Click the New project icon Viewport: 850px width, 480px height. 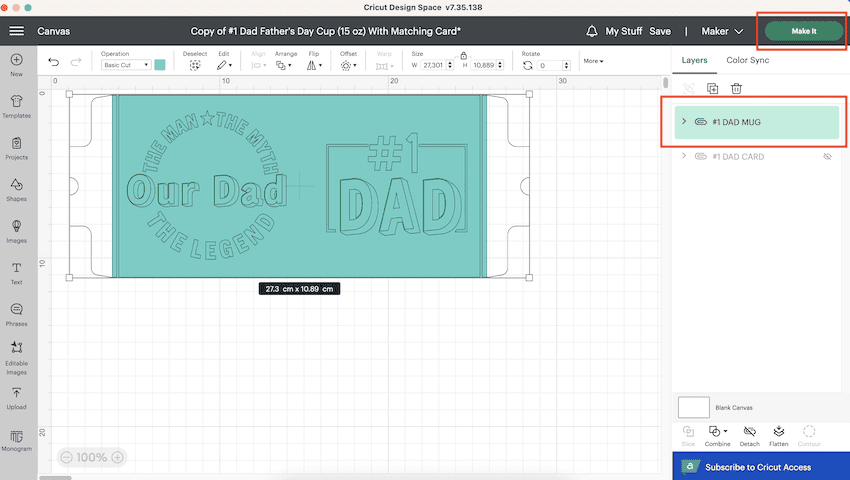(x=16, y=59)
